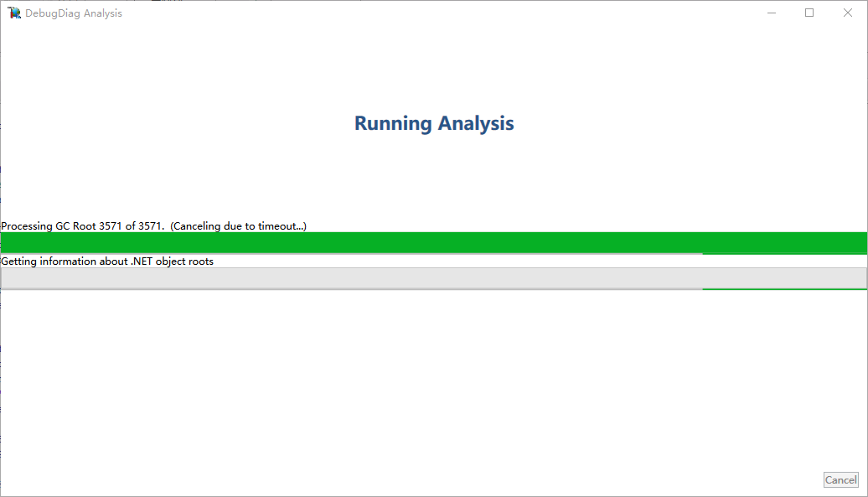Click the "DebugDiag Analysis" window title text
Viewport: 868px width, 497px height.
pos(74,13)
